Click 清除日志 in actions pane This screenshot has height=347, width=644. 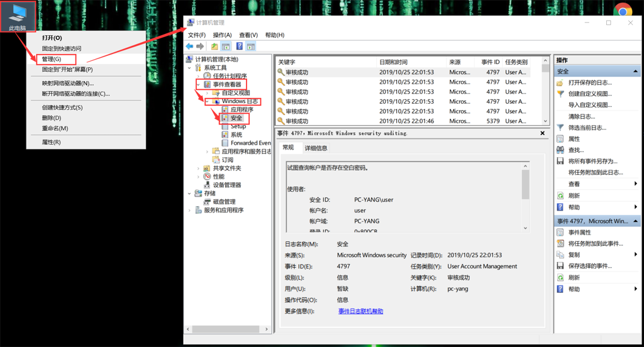581,117
